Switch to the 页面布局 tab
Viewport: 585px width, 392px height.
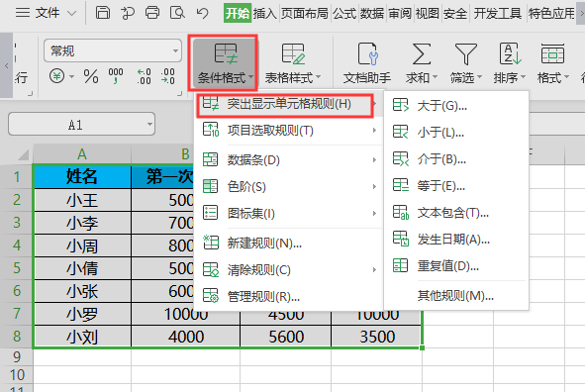[x=305, y=14]
